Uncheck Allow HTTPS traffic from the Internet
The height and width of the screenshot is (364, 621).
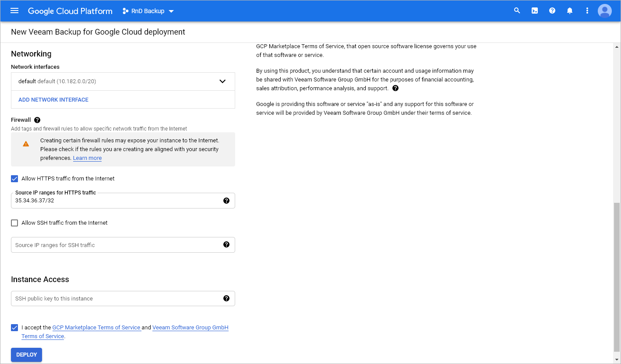coord(14,179)
